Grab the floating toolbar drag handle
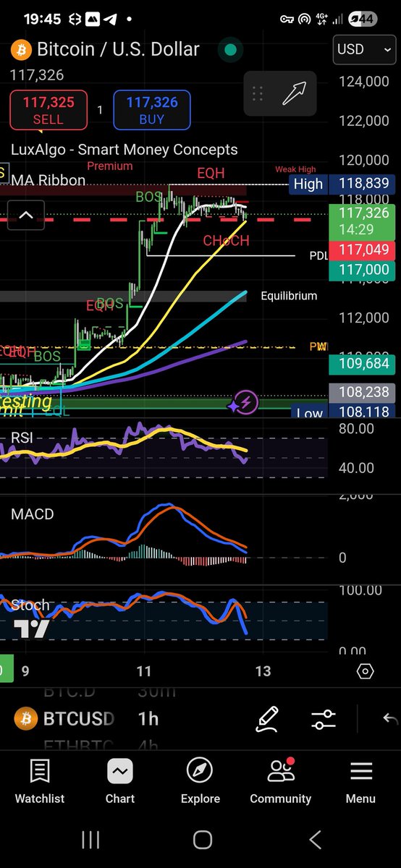 (x=257, y=93)
